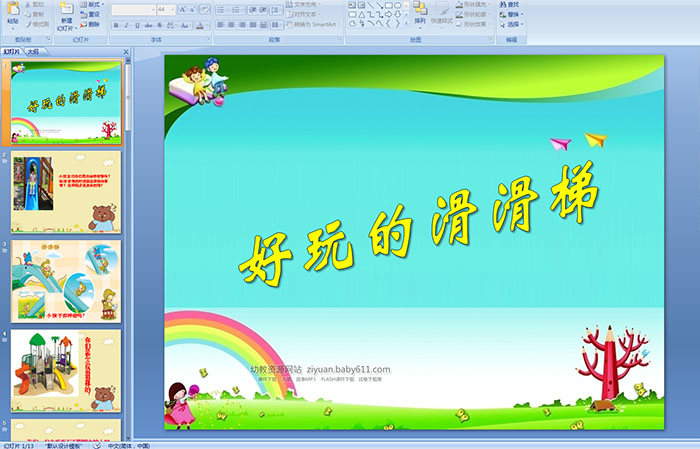Click the Font Color A button
700x449 pixels.
pyautogui.click(x=200, y=25)
